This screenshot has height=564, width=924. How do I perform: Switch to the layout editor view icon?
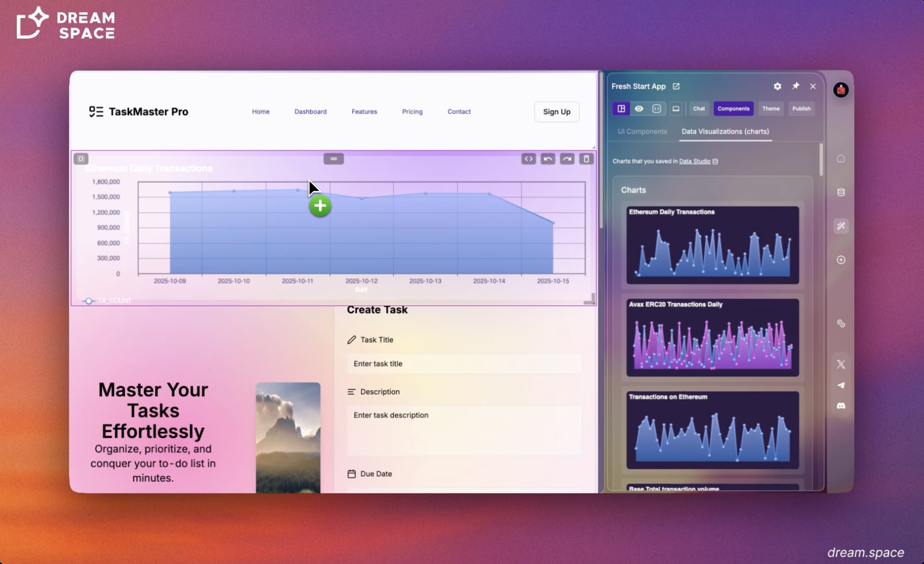point(621,109)
